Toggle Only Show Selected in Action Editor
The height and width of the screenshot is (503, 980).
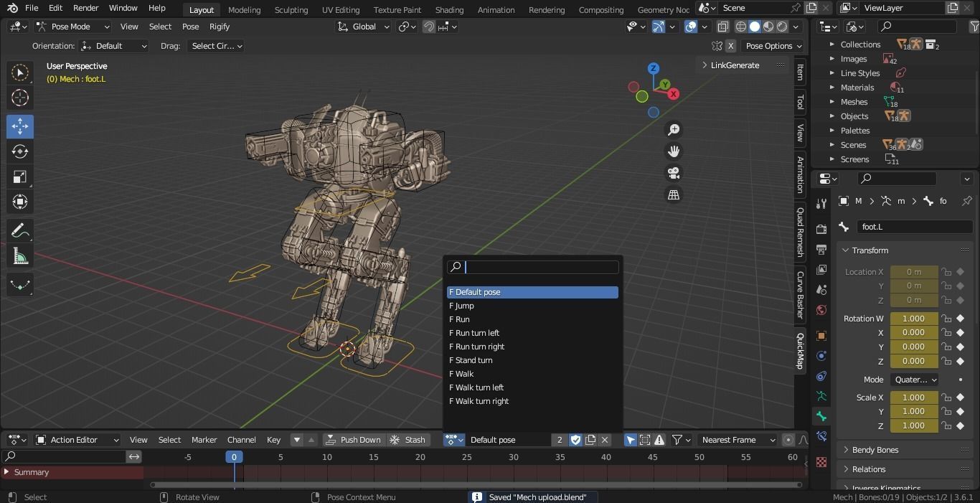click(631, 440)
